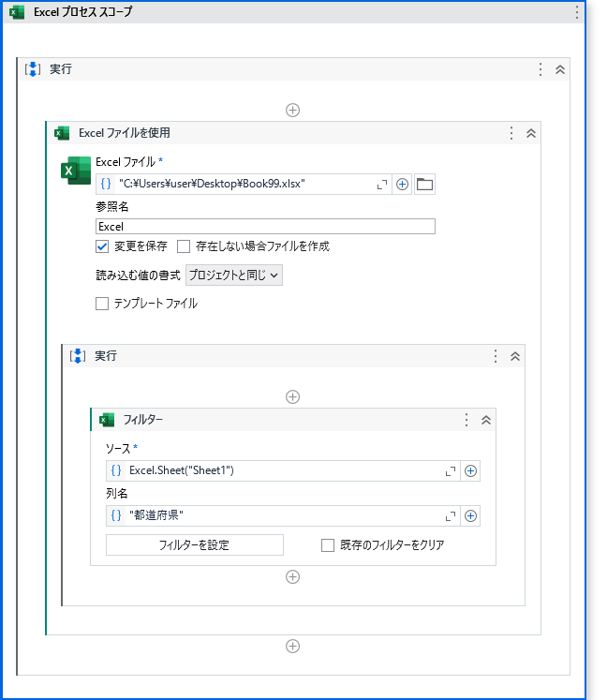Viewport: 607px width, 700px height.
Task: Add activity above Excel ファイルを使用
Action: (293, 110)
